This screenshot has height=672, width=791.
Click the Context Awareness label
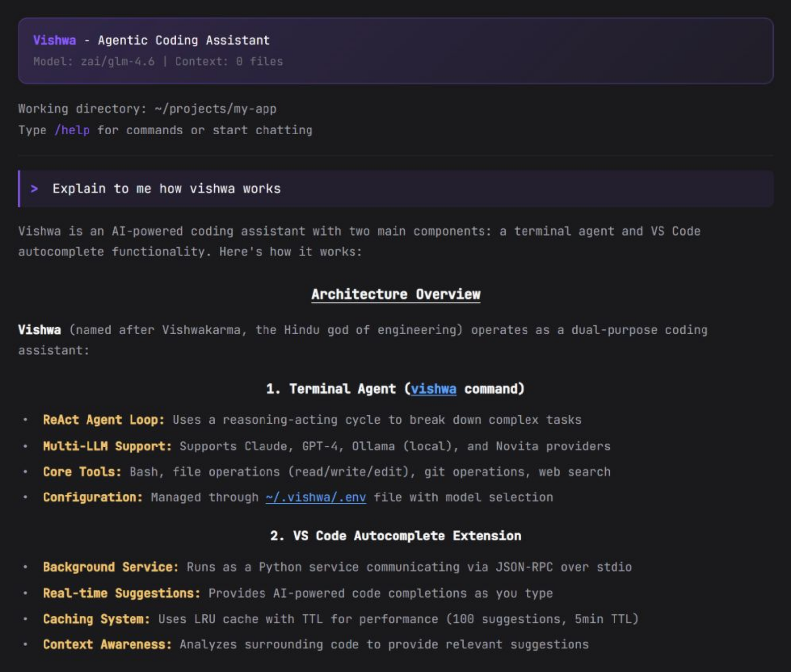(x=107, y=645)
